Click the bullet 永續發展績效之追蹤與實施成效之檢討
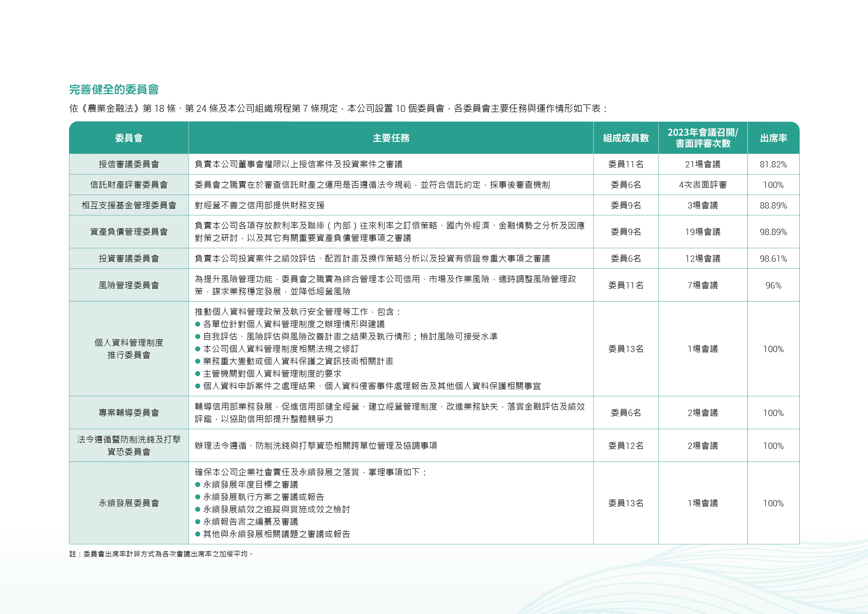The width and height of the screenshot is (868, 614). coord(273,509)
